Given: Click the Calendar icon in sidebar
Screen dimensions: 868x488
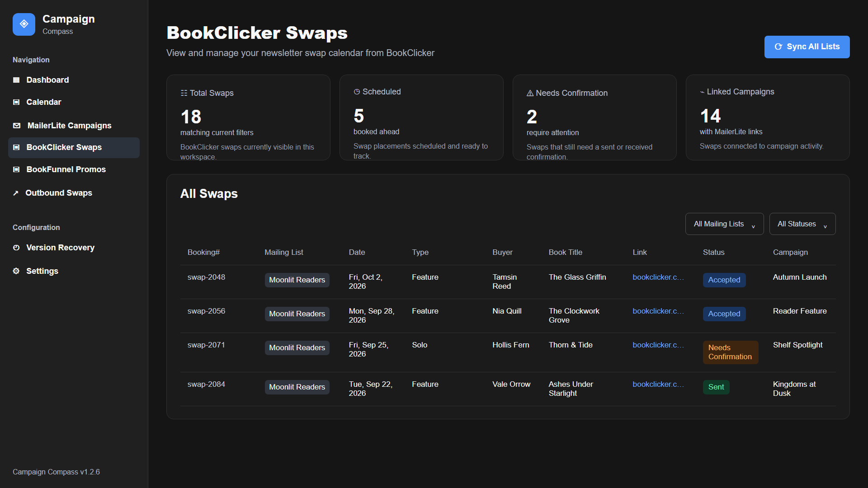Looking at the screenshot, I should point(16,102).
